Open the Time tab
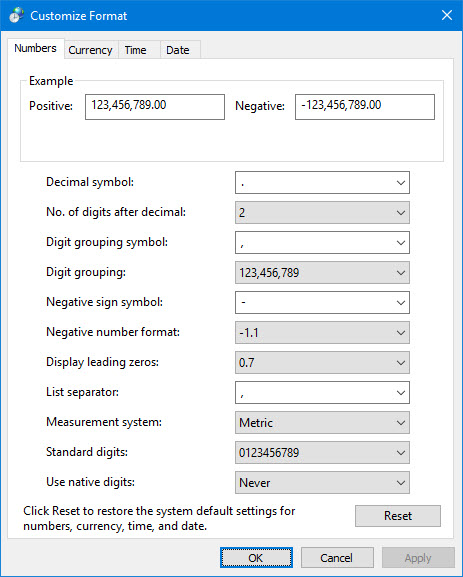The width and height of the screenshot is (463, 577). pyautogui.click(x=135, y=50)
